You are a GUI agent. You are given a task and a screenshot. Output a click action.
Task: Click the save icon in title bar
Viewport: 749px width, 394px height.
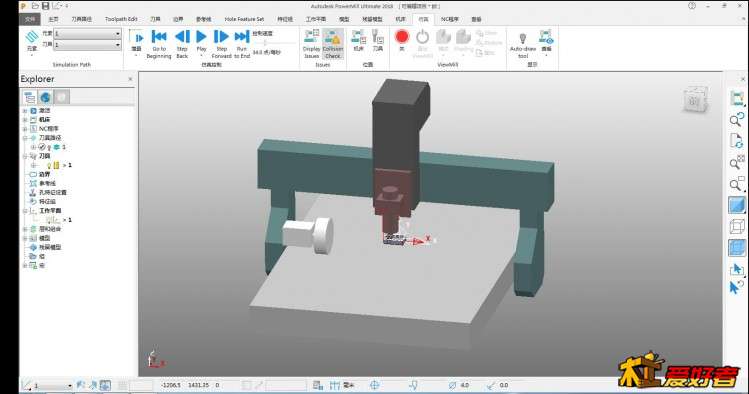(45, 6)
